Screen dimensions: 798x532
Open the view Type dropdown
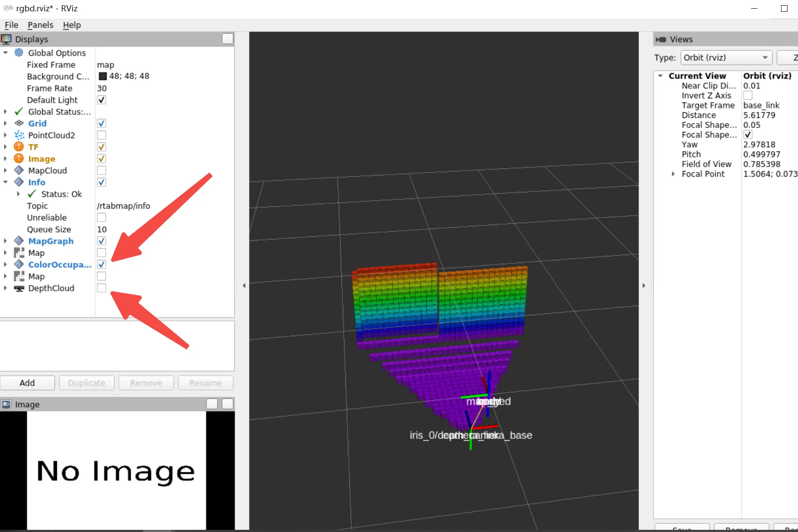point(726,57)
